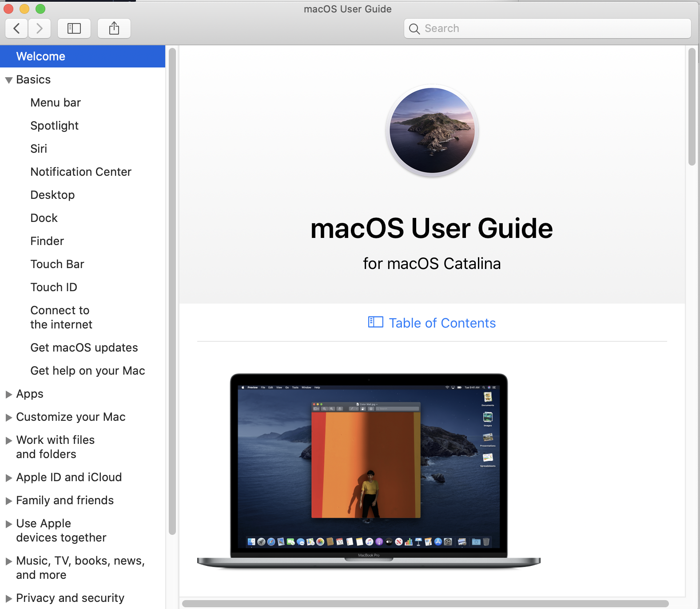700x609 pixels.
Task: Expand Work with files and folders
Action: click(8, 441)
